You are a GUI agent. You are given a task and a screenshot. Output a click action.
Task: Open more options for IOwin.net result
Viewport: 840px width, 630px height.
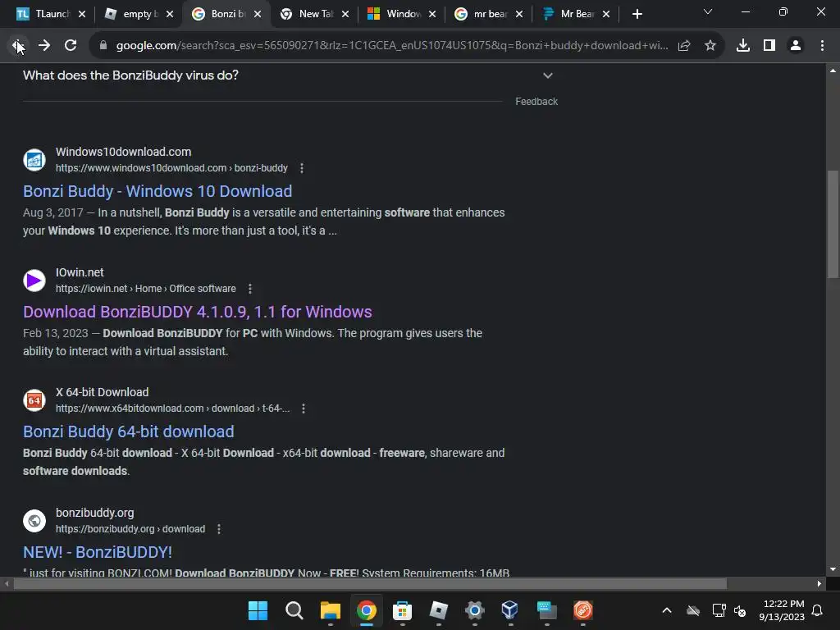pyautogui.click(x=249, y=289)
